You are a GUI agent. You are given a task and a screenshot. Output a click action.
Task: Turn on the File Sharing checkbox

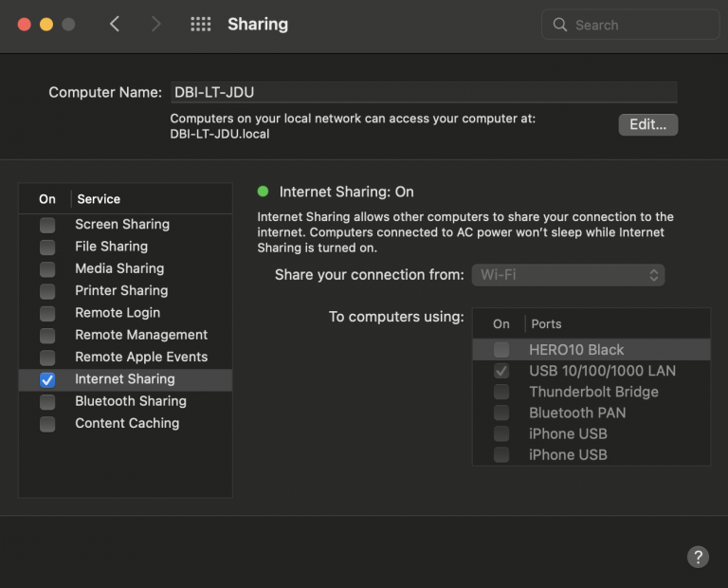coord(47,247)
